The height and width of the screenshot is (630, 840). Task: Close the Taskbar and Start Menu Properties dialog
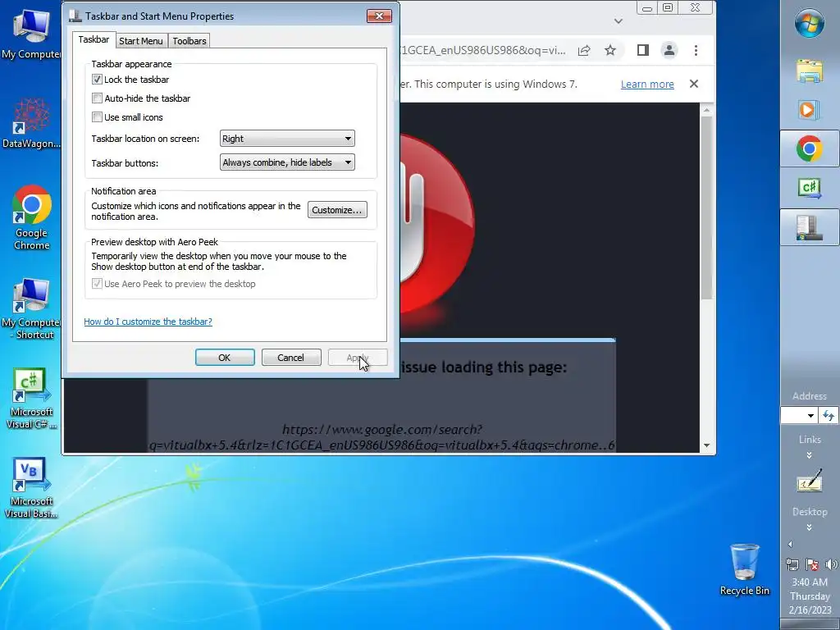(x=379, y=16)
